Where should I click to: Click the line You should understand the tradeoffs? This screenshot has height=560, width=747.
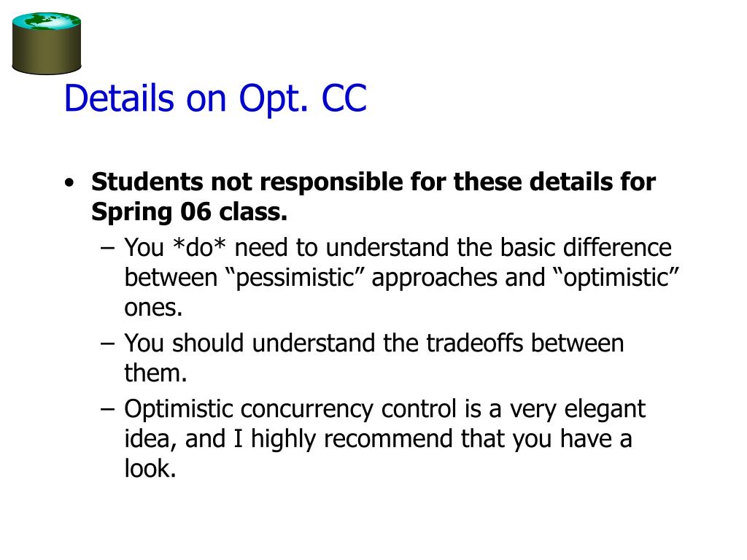374,343
